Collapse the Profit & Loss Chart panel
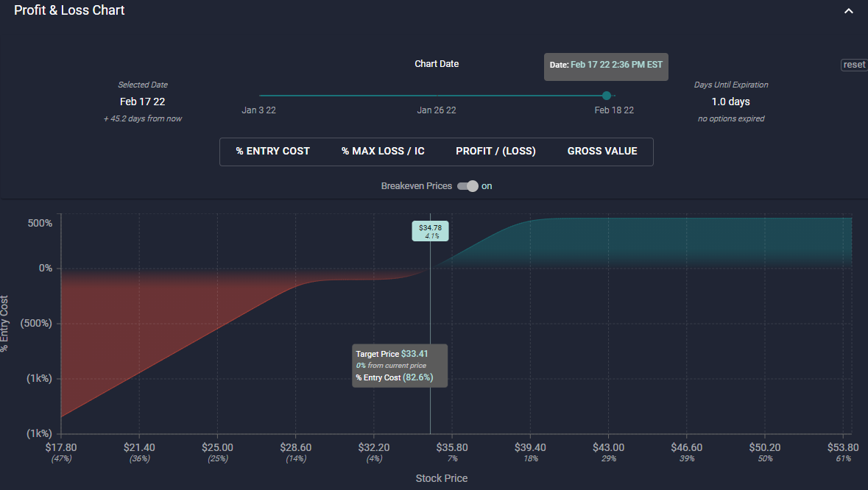 [848, 11]
